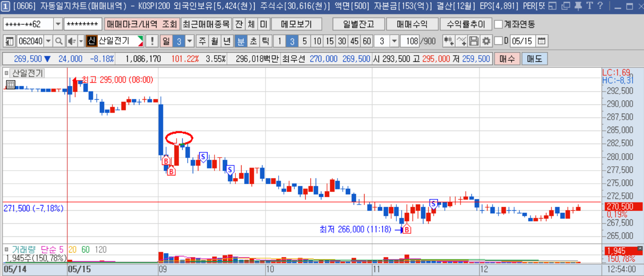The image size is (644, 276).
Task: Click the 산일전기 chart legend label
Action: (x=27, y=74)
